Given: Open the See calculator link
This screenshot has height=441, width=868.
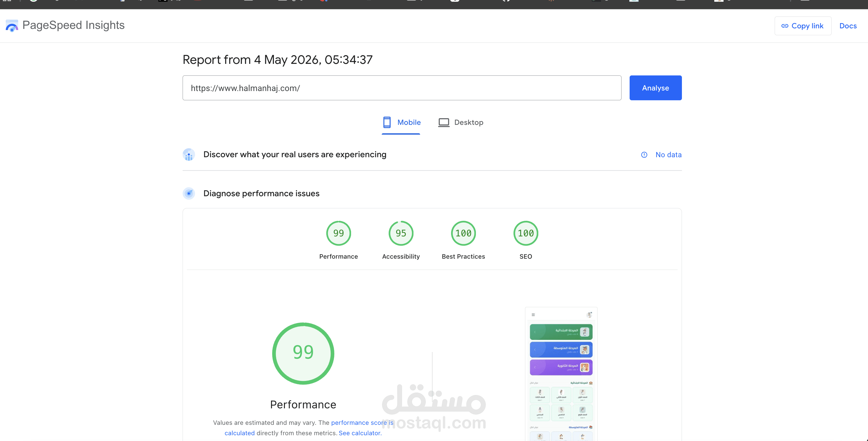Looking at the screenshot, I should [x=360, y=433].
